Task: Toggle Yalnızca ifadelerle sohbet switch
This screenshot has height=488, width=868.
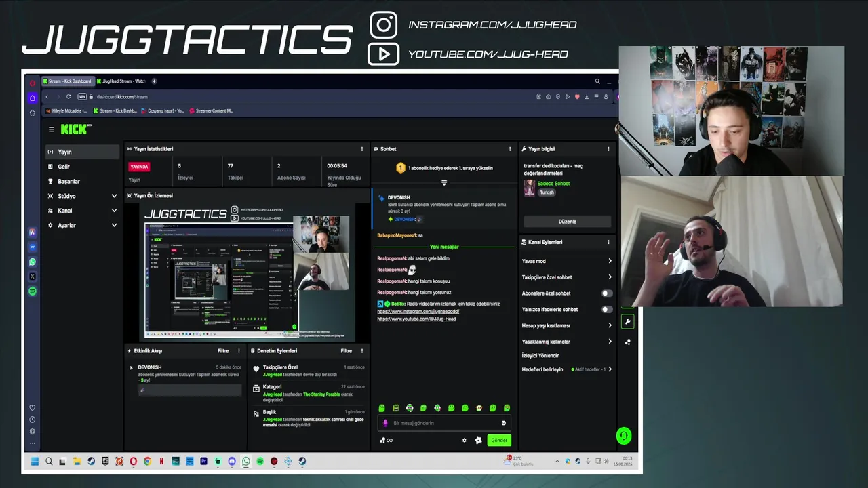Action: click(x=607, y=310)
